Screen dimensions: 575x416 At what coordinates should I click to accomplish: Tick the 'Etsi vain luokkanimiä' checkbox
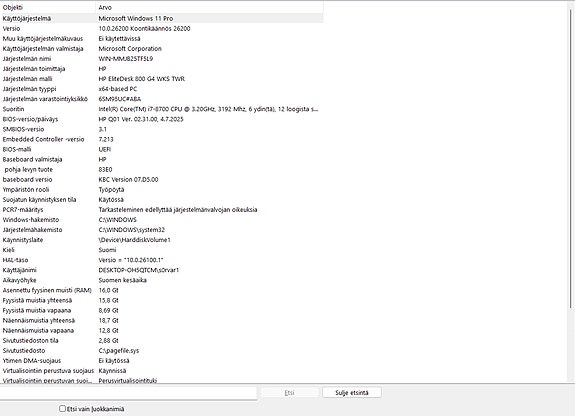(x=62, y=408)
